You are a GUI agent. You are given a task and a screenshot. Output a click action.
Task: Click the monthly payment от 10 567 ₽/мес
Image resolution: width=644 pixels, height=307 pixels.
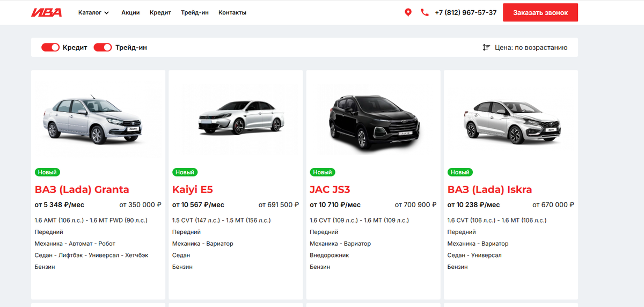(x=198, y=205)
